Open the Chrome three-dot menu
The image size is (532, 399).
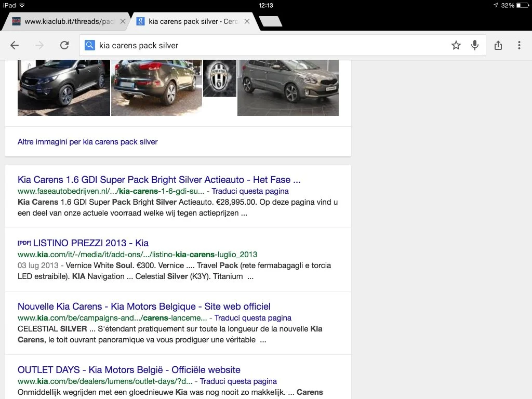click(x=519, y=45)
